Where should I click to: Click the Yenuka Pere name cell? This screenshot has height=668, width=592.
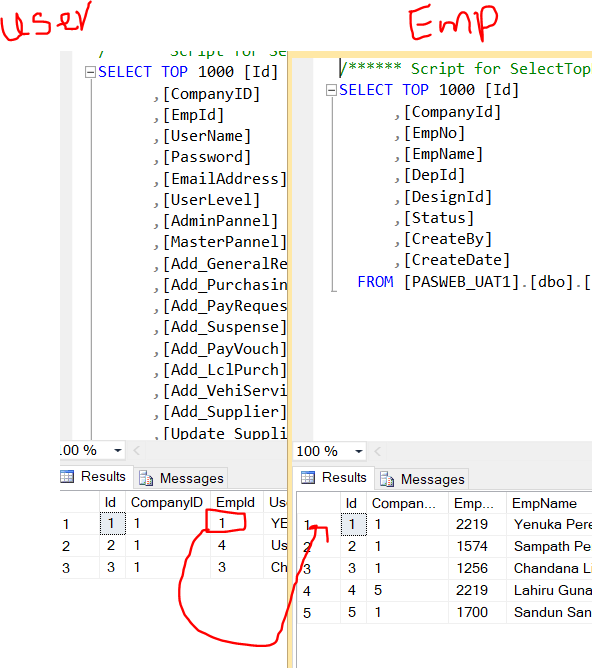pos(549,524)
